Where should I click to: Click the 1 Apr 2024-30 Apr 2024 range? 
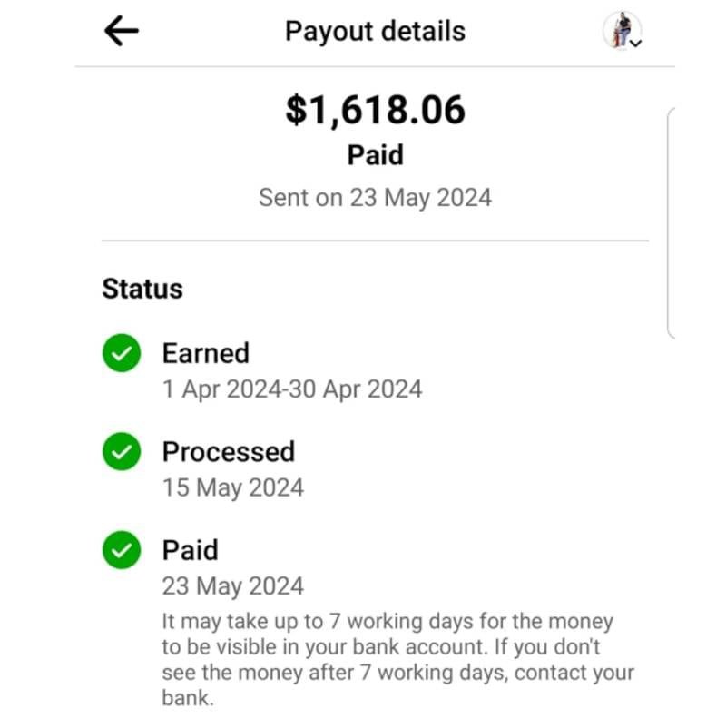pyautogui.click(x=292, y=389)
